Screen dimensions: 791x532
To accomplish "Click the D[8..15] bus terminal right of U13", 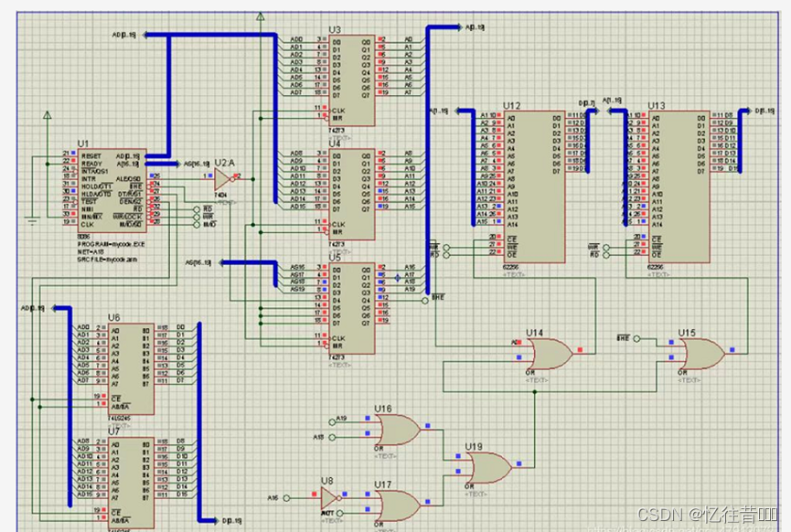I will point(748,111).
